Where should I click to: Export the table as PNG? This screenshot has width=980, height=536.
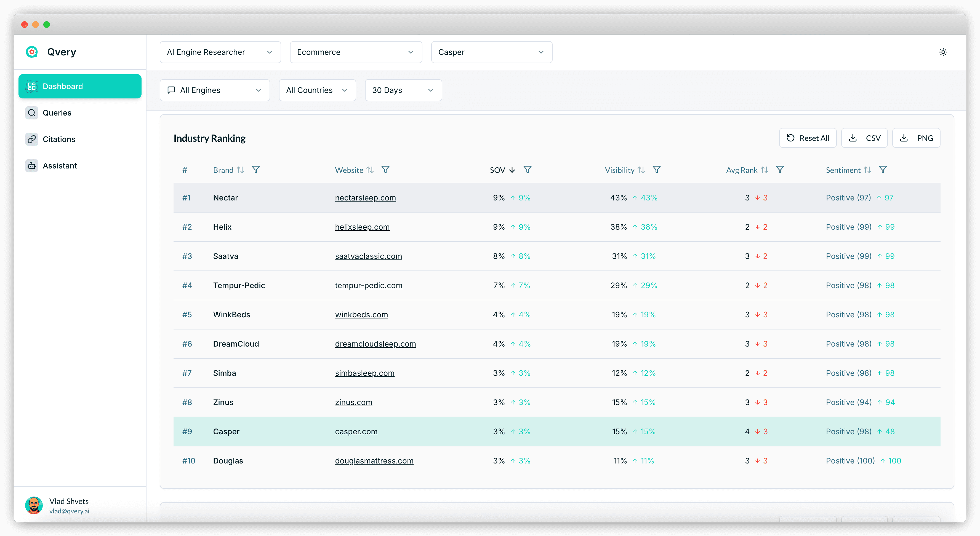pyautogui.click(x=916, y=138)
